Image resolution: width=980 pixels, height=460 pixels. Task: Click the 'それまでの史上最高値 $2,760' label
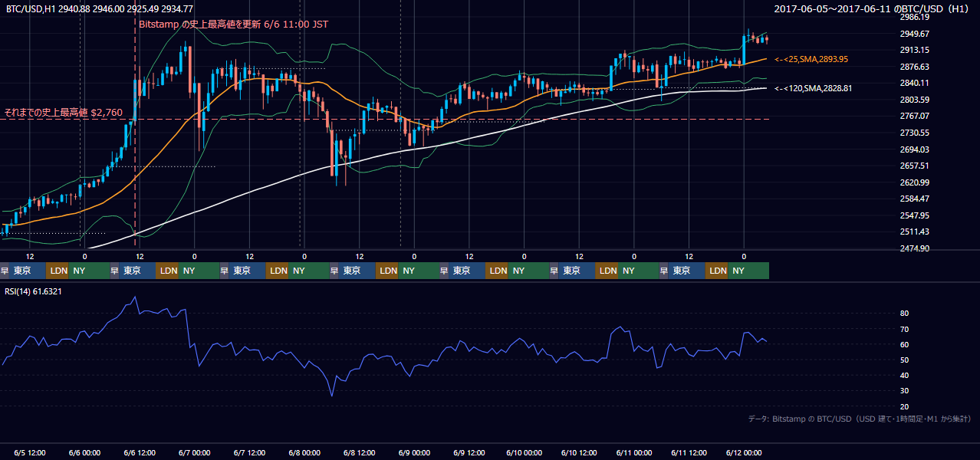[x=64, y=113]
